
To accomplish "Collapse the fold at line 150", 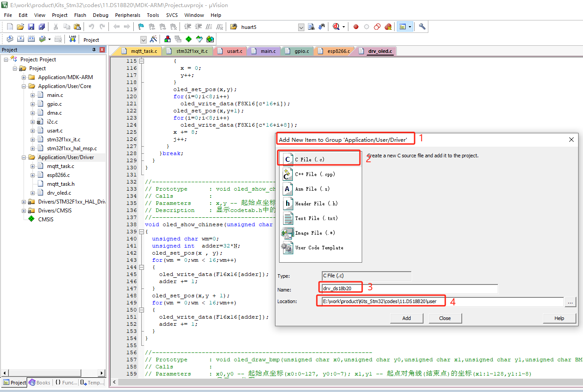I will pyautogui.click(x=142, y=310).
